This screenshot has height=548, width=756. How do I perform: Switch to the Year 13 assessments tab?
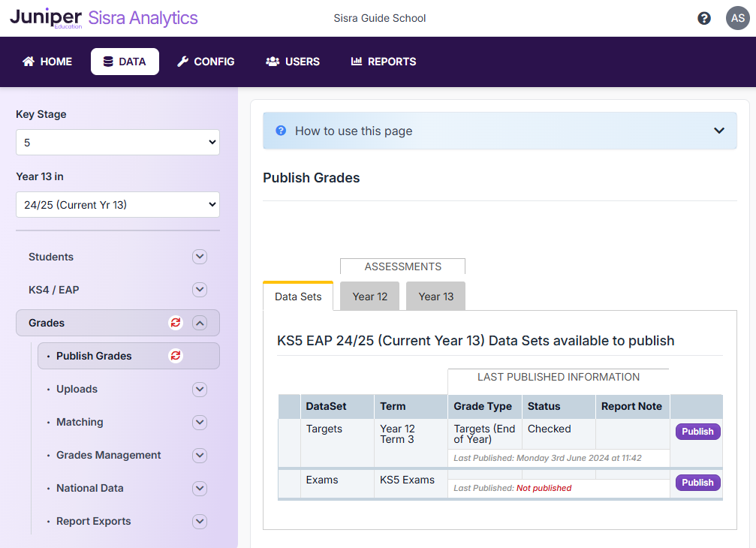[x=435, y=297]
